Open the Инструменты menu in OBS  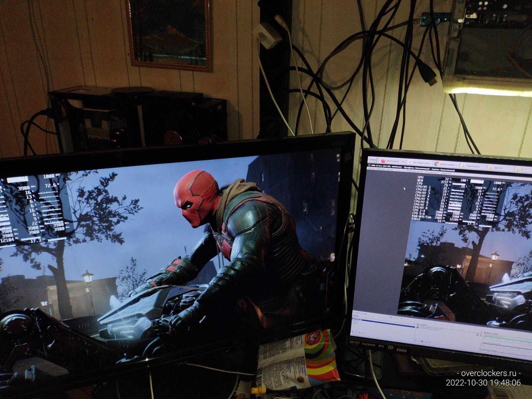point(432,172)
